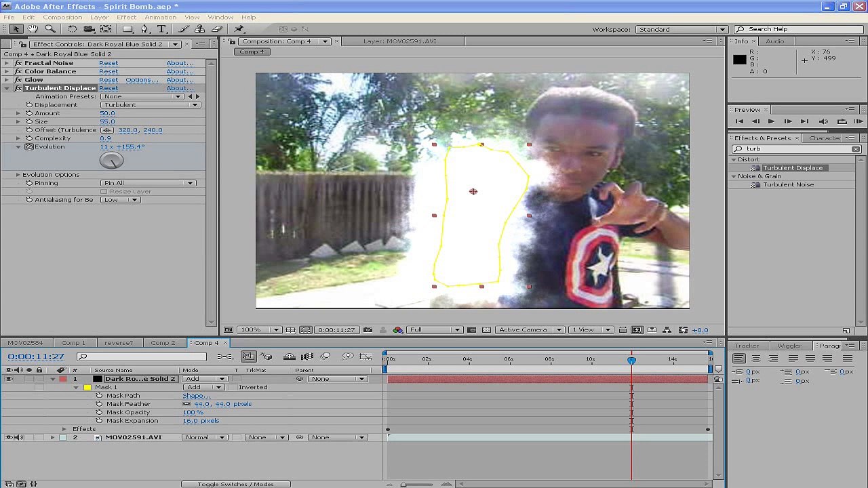Reset the Glow effect
The width and height of the screenshot is (868, 488).
108,80
